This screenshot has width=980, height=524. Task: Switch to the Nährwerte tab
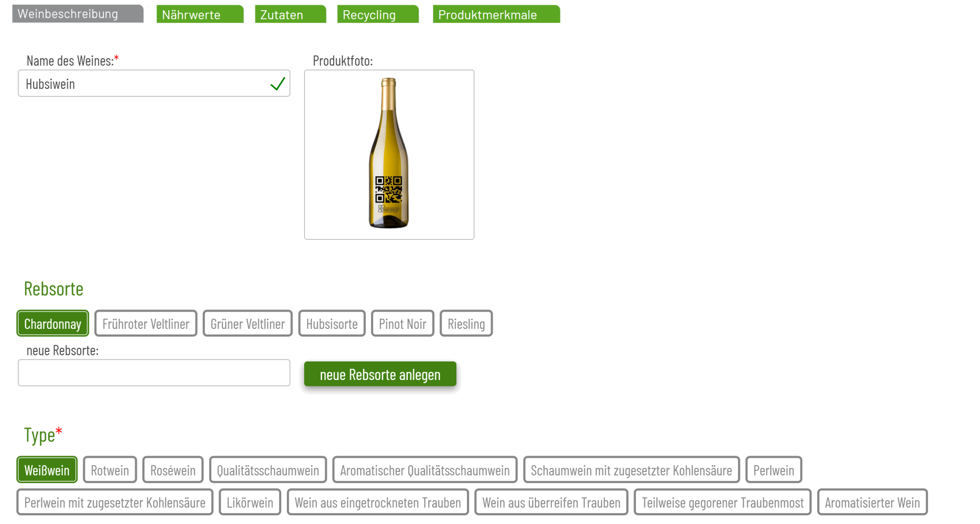200,14
